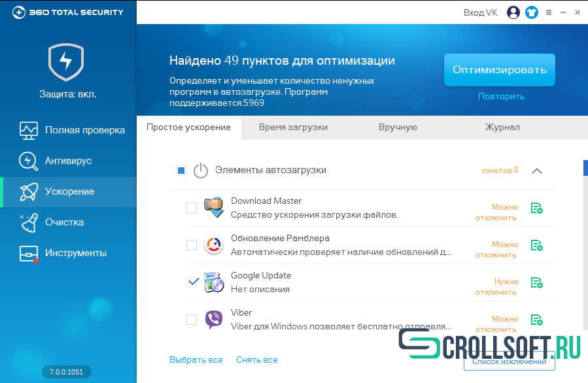588x383 pixels.
Task: Click the Повторить link
Action: click(x=501, y=97)
